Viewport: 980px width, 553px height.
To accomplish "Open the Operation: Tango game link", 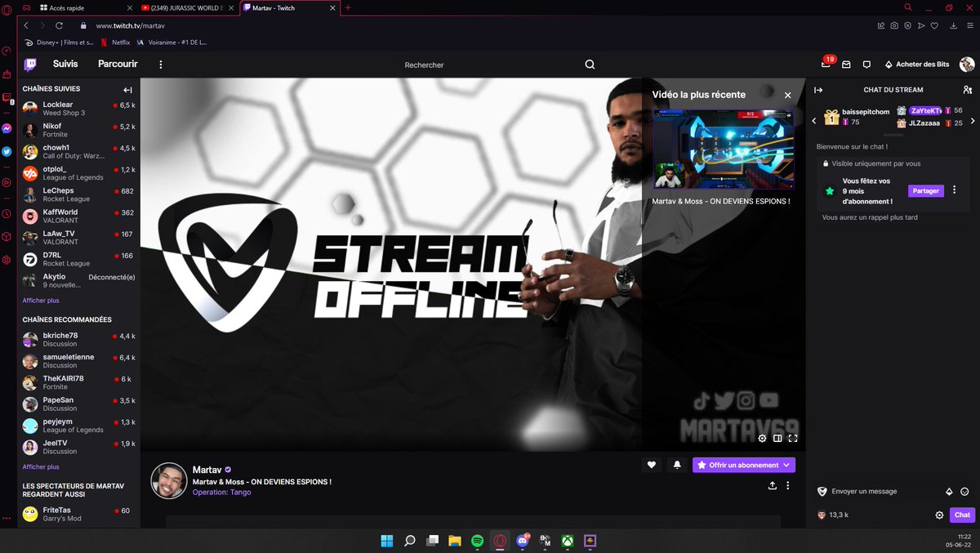I will [222, 493].
